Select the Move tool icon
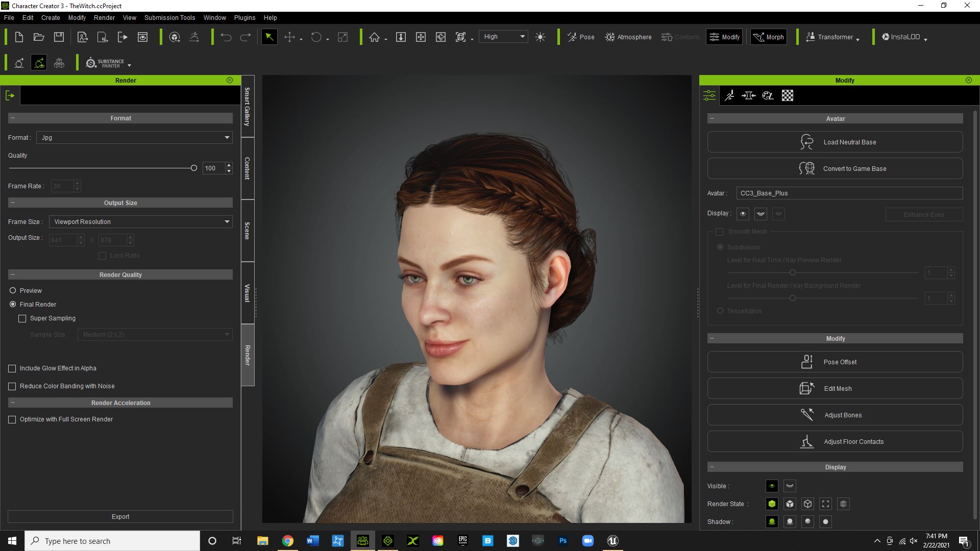This screenshot has height=551, width=980. [x=289, y=37]
